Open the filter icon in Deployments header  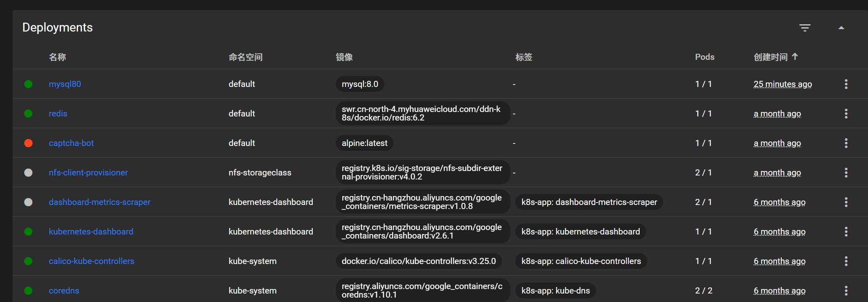pyautogui.click(x=805, y=28)
